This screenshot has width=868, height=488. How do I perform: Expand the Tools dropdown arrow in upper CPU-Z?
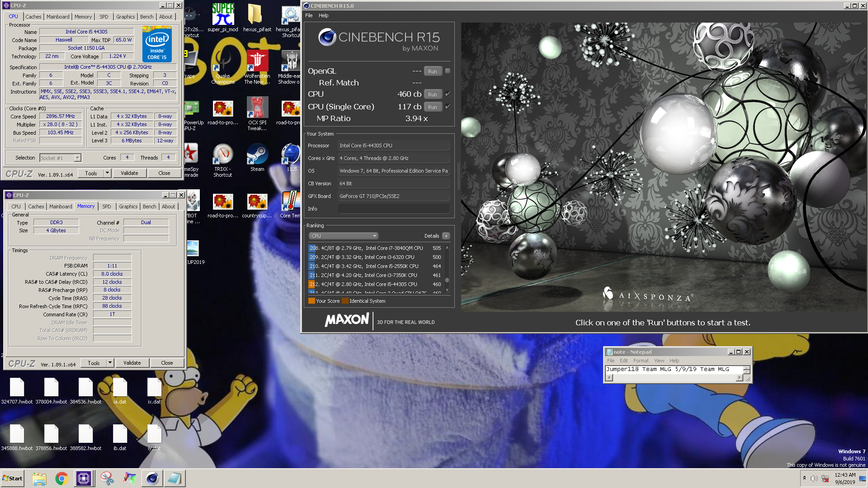tap(107, 173)
